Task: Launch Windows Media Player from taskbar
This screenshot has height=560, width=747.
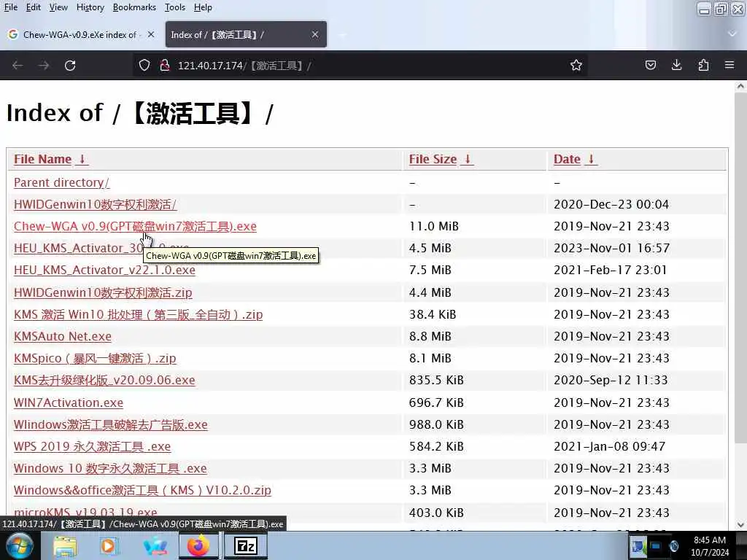Action: (109, 545)
